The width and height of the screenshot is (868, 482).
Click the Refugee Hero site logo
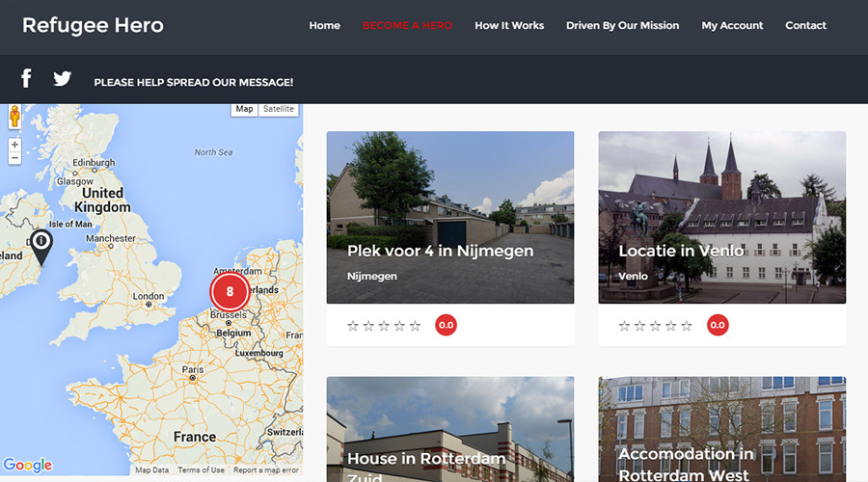(x=93, y=25)
